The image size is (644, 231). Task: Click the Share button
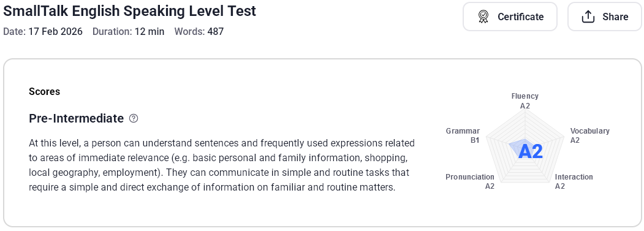click(605, 17)
